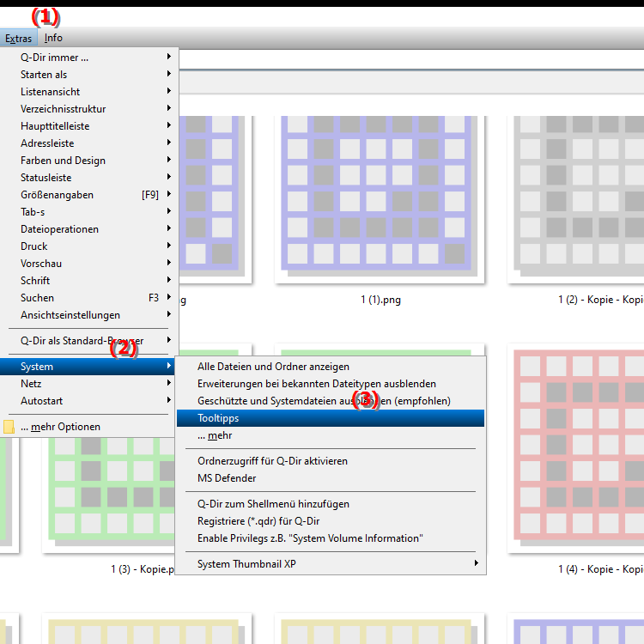Open 'Q-Dir als Standard-Browser' submenu
Screen dimensions: 644x644
pos(89,341)
